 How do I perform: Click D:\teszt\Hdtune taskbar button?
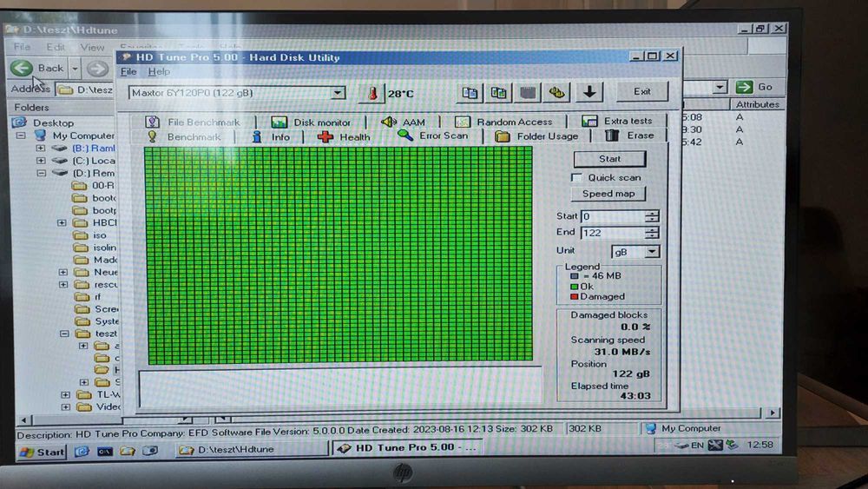252,449
